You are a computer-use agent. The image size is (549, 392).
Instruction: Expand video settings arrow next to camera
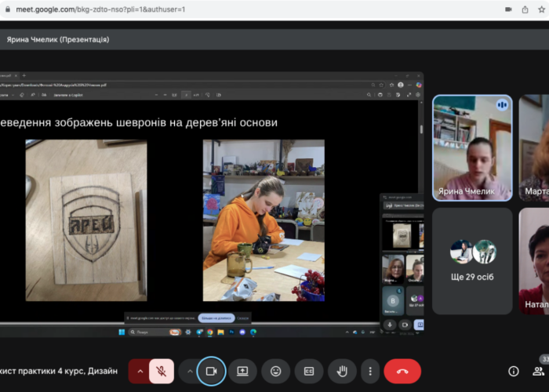[x=189, y=371]
